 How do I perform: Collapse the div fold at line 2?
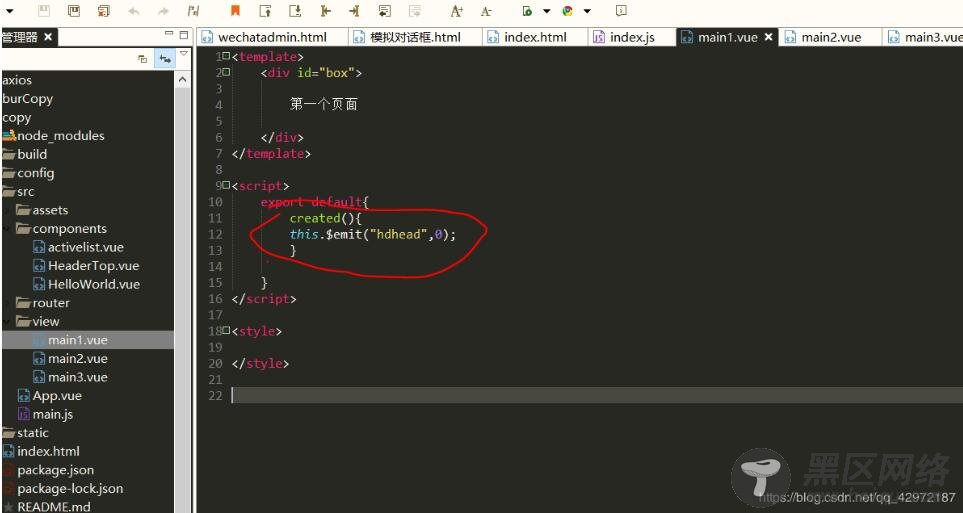pyautogui.click(x=227, y=72)
